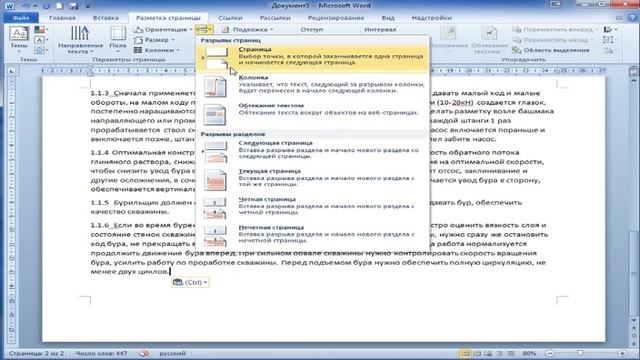
Task: Click the Rotate objects icon in Arrange group
Action: coord(609,50)
